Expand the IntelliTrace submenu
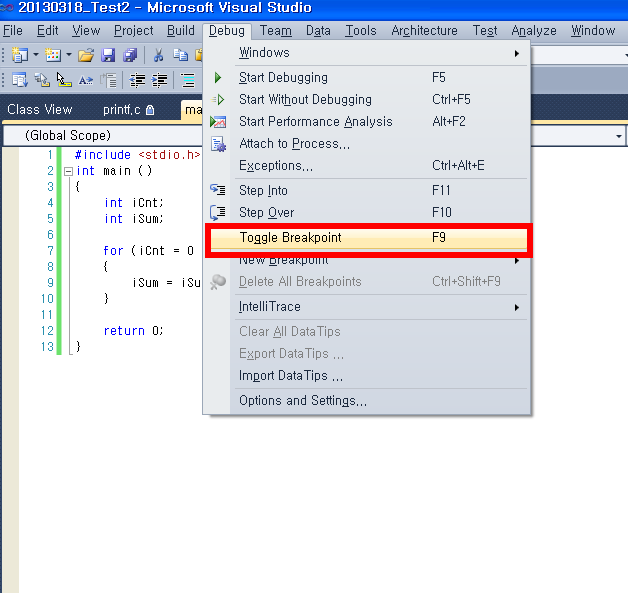 click(368, 307)
